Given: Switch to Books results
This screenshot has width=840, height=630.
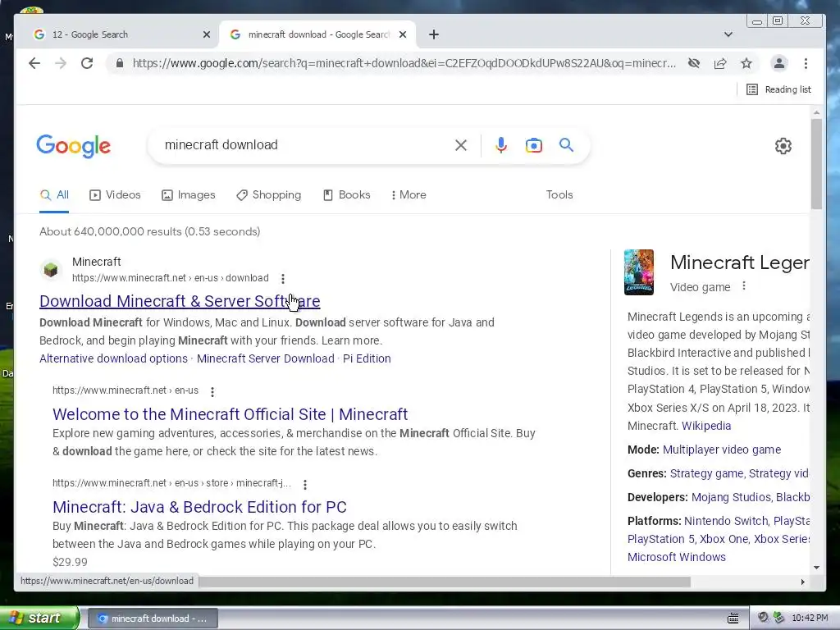Looking at the screenshot, I should coord(346,195).
